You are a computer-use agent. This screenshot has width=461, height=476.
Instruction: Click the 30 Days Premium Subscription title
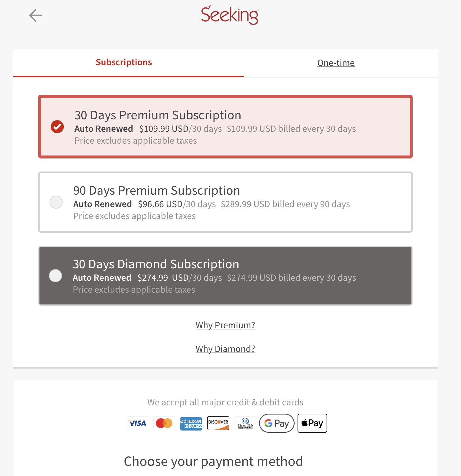[x=158, y=115]
